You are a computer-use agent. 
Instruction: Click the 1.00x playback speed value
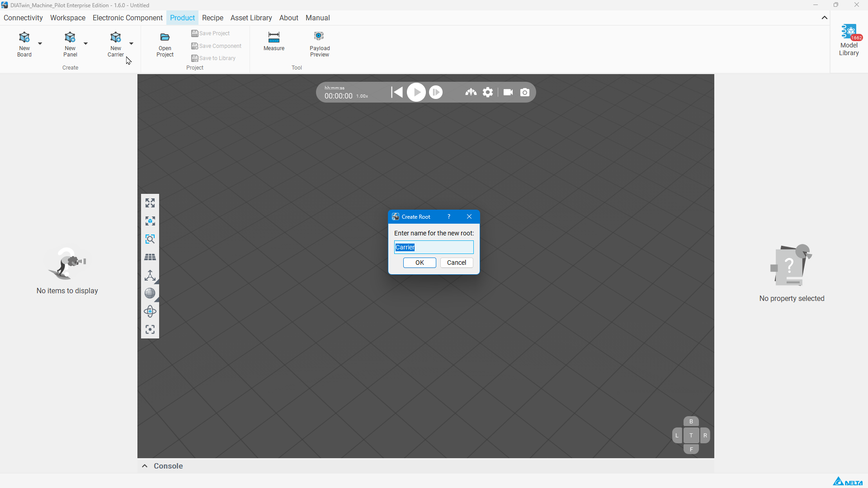(x=362, y=96)
